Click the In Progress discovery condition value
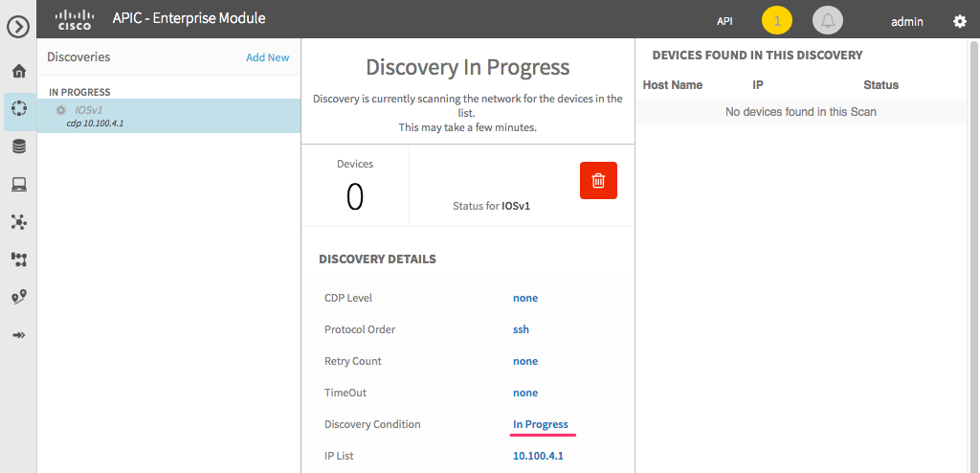 click(541, 424)
